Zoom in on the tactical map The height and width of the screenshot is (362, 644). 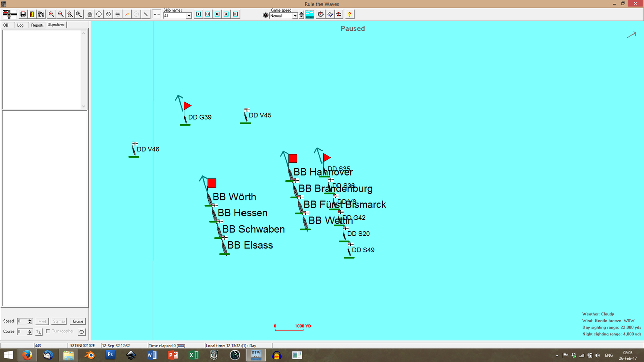(51, 14)
